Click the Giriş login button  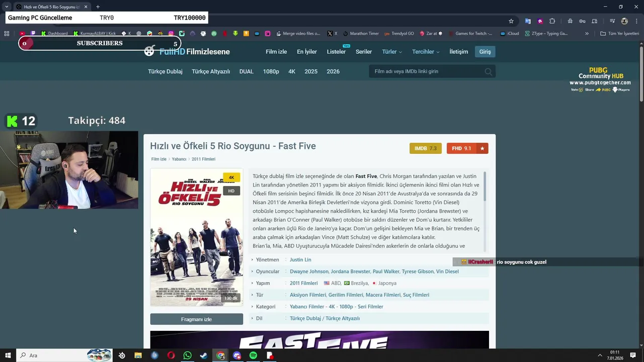pyautogui.click(x=485, y=52)
